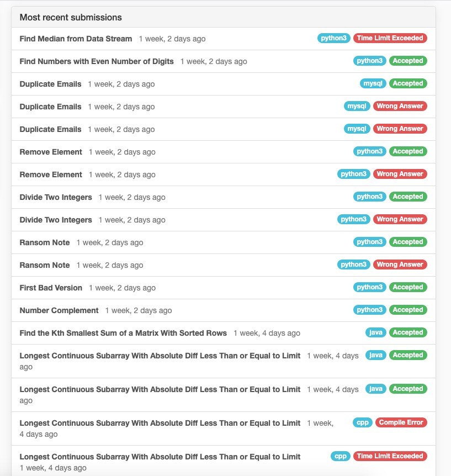
Task: Click python3 tag beside Time Limit Exceeded
Action: pos(334,38)
